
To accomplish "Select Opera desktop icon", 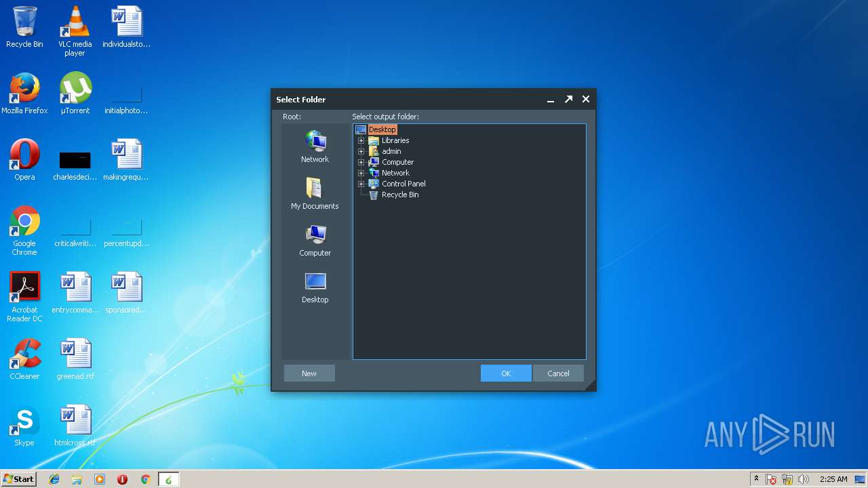I will click(x=24, y=160).
